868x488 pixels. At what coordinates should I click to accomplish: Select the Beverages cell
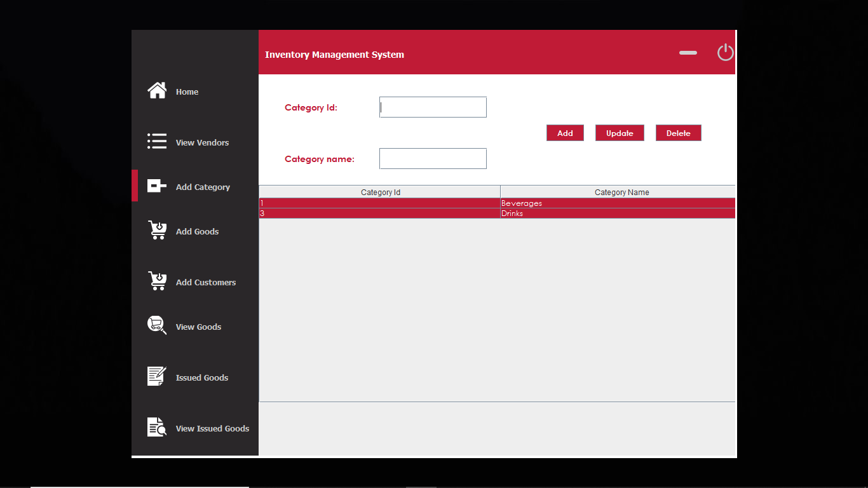pyautogui.click(x=618, y=203)
